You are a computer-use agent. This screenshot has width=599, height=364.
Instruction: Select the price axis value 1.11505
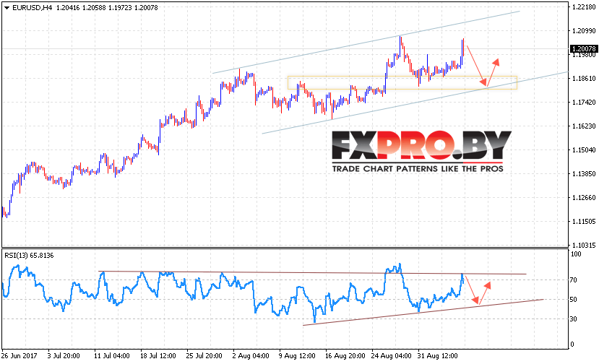[x=584, y=221]
